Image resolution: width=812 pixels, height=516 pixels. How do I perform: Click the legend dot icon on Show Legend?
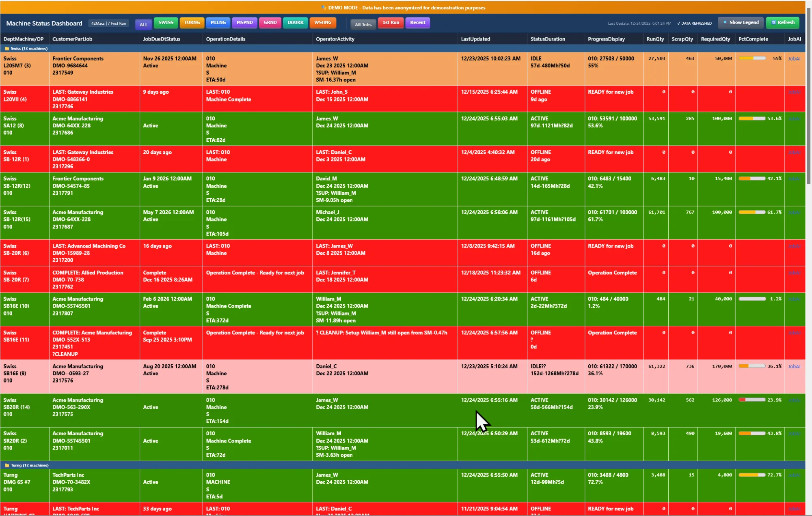[725, 22]
